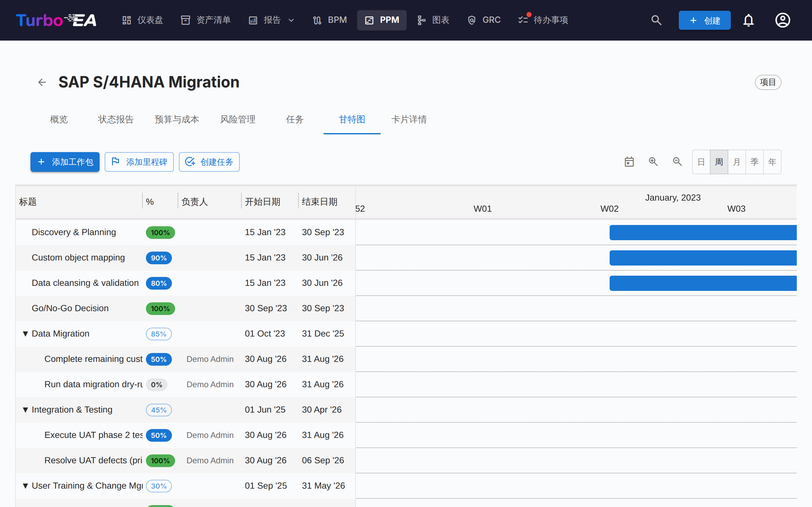Switch the timeline scale to 日 (day)
Screen dimensions: 812x507
coord(701,162)
